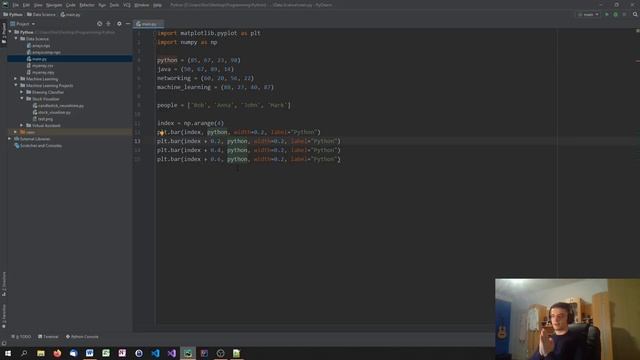Open Microsoft Excel from the taskbar

click(106, 353)
